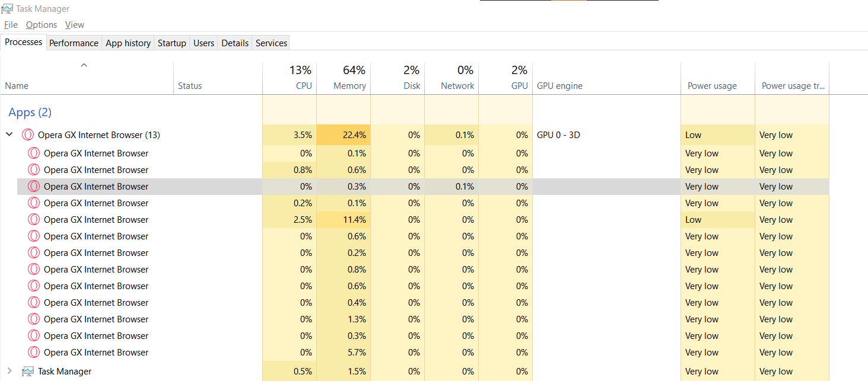Click the Task Manager app row icon
Image resolution: width=868 pixels, height=381 pixels.
click(28, 372)
